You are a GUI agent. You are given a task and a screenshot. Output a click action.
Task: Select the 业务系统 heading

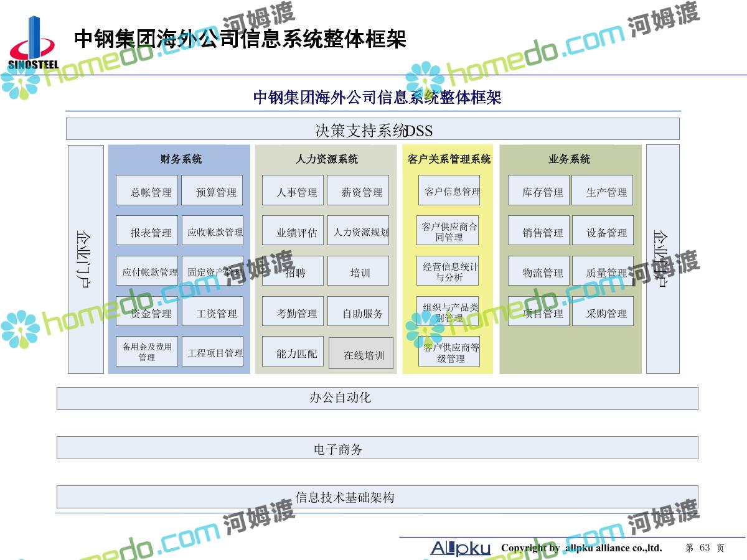coord(569,159)
